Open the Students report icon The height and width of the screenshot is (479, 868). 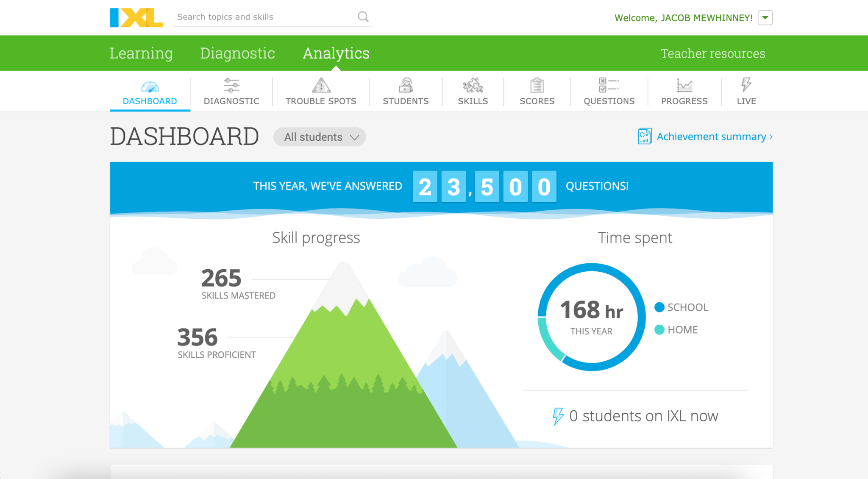406,85
